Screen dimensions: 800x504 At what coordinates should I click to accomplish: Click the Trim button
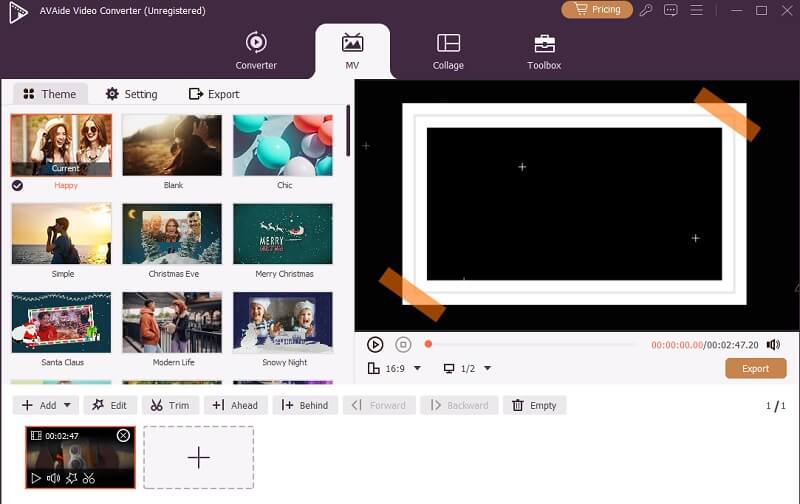tap(169, 405)
